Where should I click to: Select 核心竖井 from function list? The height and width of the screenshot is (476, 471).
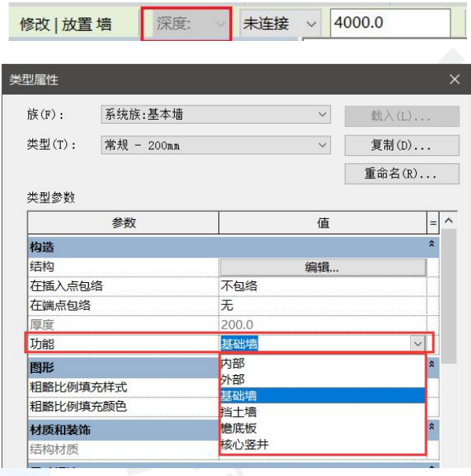point(323,444)
